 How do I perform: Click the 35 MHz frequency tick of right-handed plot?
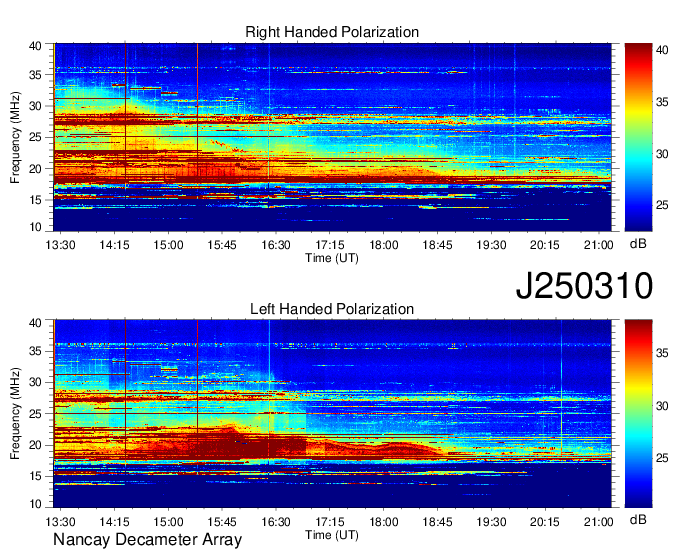(35, 75)
